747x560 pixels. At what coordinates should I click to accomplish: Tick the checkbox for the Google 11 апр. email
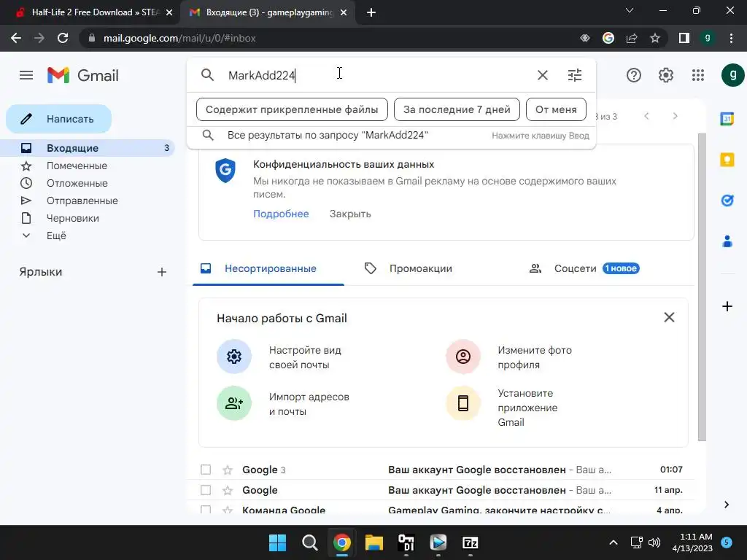point(206,490)
